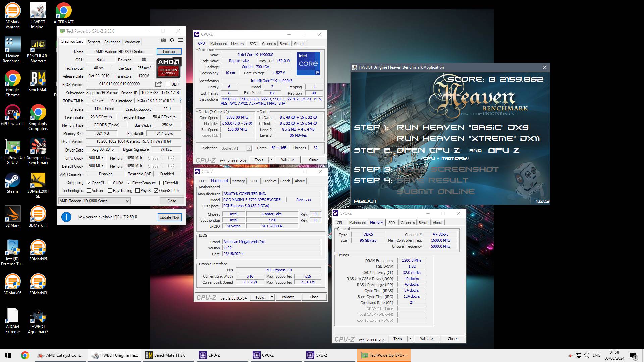Image resolution: width=644 pixels, height=362 pixels.
Task: Open Singularity Computers desktop shortcut
Action: [38, 117]
